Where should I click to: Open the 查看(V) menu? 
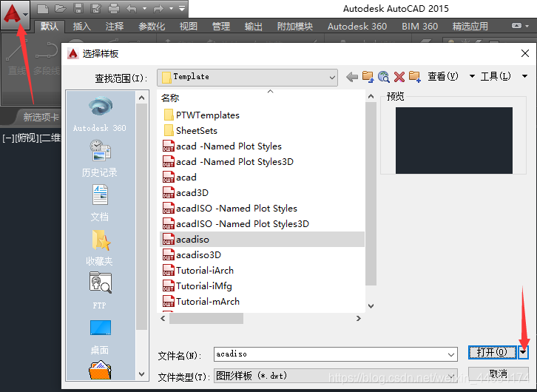pyautogui.click(x=443, y=76)
